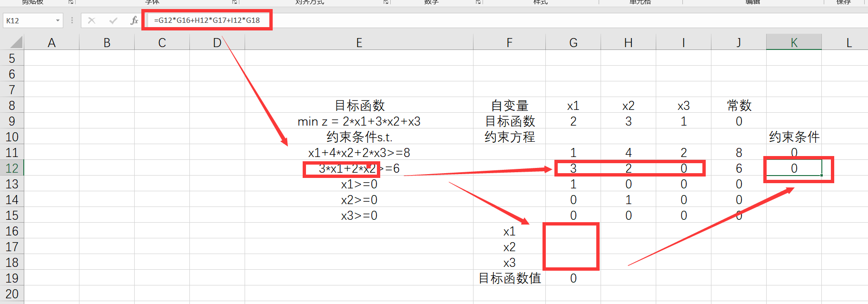This screenshot has height=304, width=868.
Task: Select row 10 header
Action: coord(12,137)
